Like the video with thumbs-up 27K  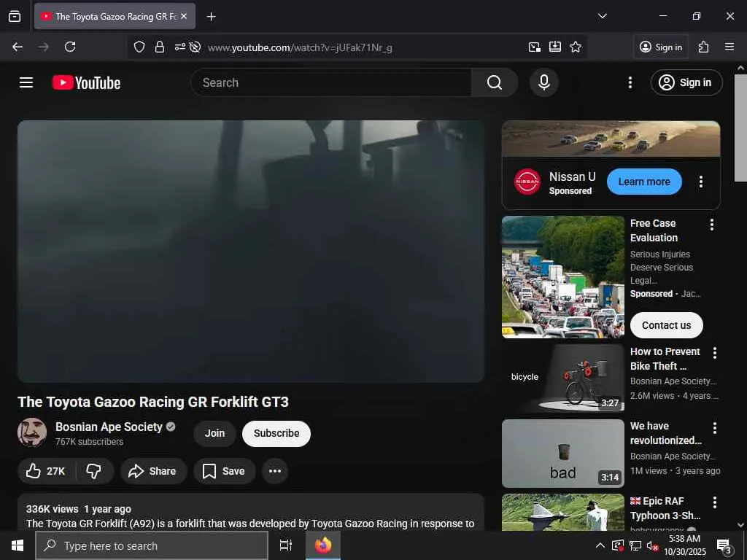[46, 471]
